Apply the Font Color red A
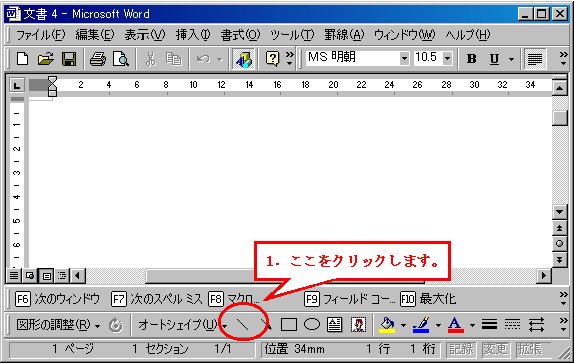The height and width of the screenshot is (364, 574). pyautogui.click(x=455, y=324)
